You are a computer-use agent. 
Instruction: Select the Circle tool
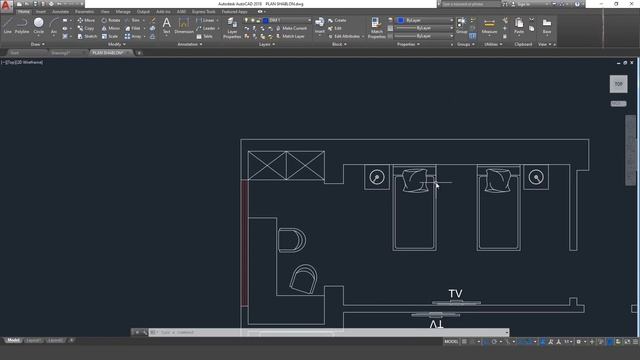[x=38, y=26]
